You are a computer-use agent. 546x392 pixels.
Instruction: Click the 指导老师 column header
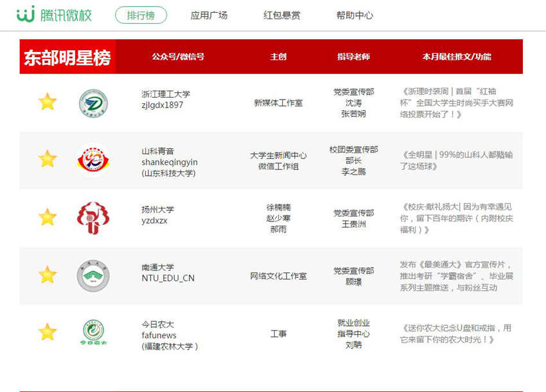pyautogui.click(x=353, y=56)
